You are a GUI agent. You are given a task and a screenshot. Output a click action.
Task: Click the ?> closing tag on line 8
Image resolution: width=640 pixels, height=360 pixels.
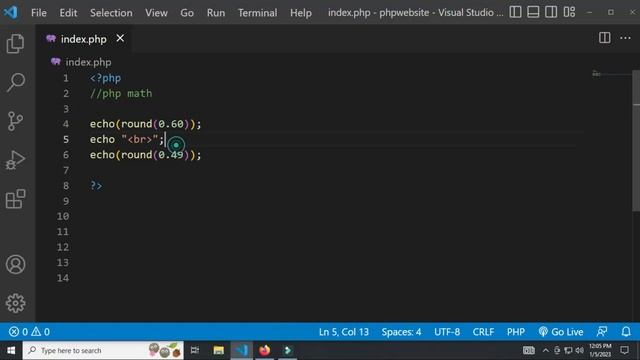[x=96, y=186]
